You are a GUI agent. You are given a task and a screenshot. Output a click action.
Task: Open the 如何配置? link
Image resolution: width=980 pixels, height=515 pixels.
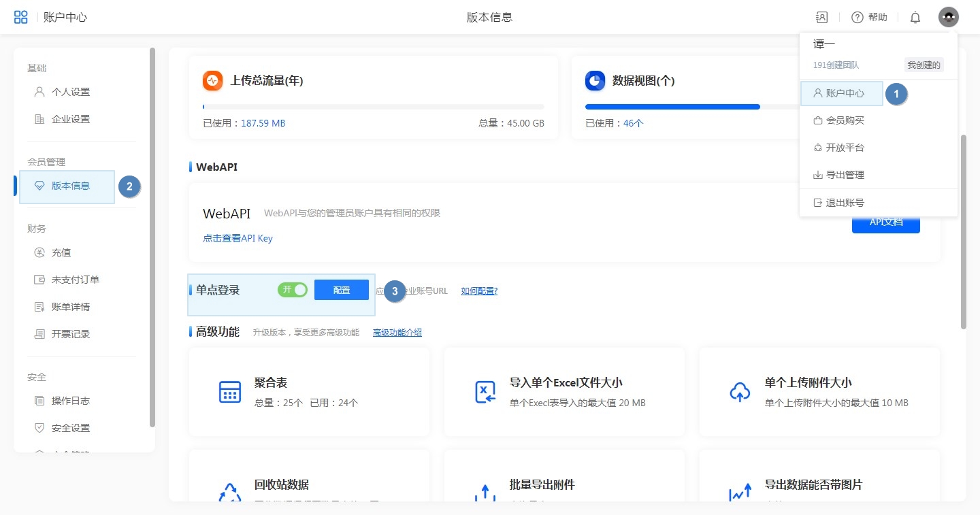pyautogui.click(x=479, y=291)
